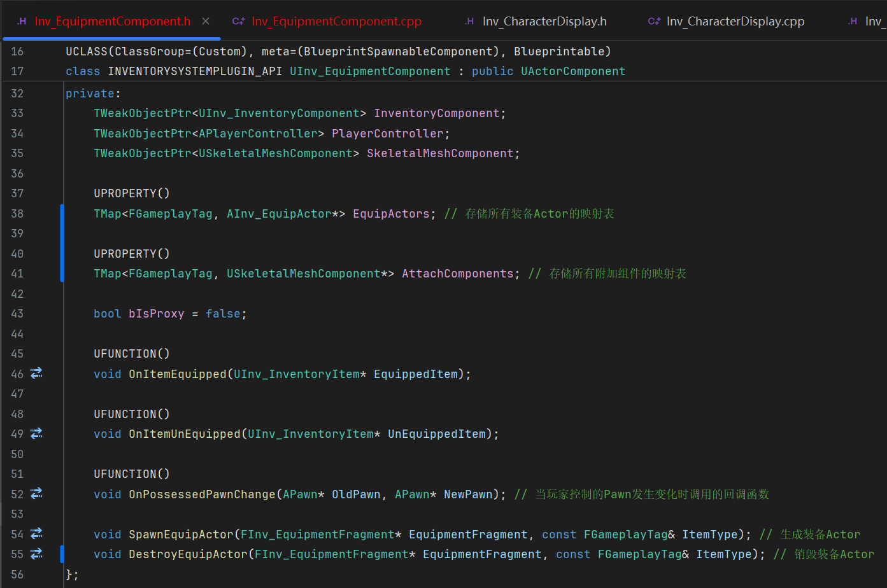The width and height of the screenshot is (887, 588).
Task: Click the gutter navigation icon on line 54
Action: pyautogui.click(x=37, y=534)
